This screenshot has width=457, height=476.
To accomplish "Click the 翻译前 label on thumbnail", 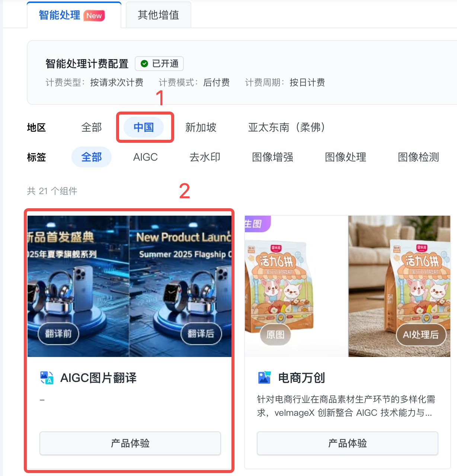I will click(x=58, y=334).
